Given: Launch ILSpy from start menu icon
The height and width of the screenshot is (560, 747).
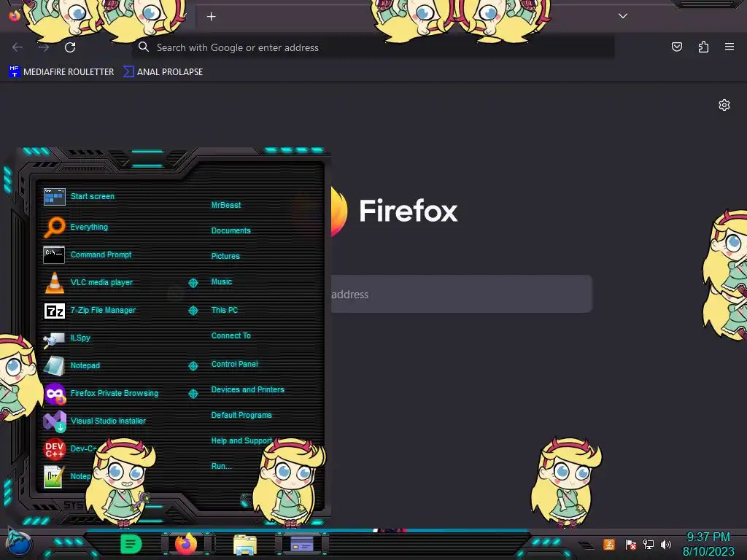Looking at the screenshot, I should click(54, 338).
